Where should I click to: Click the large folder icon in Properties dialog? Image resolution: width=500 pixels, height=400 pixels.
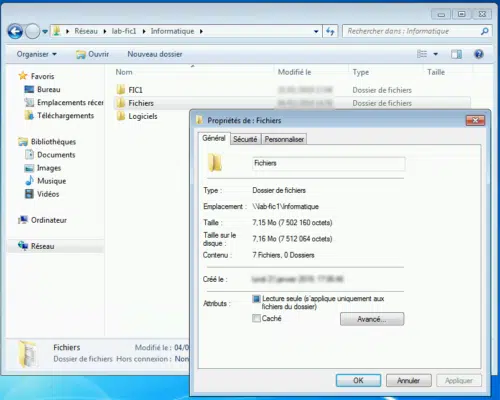coord(215,163)
